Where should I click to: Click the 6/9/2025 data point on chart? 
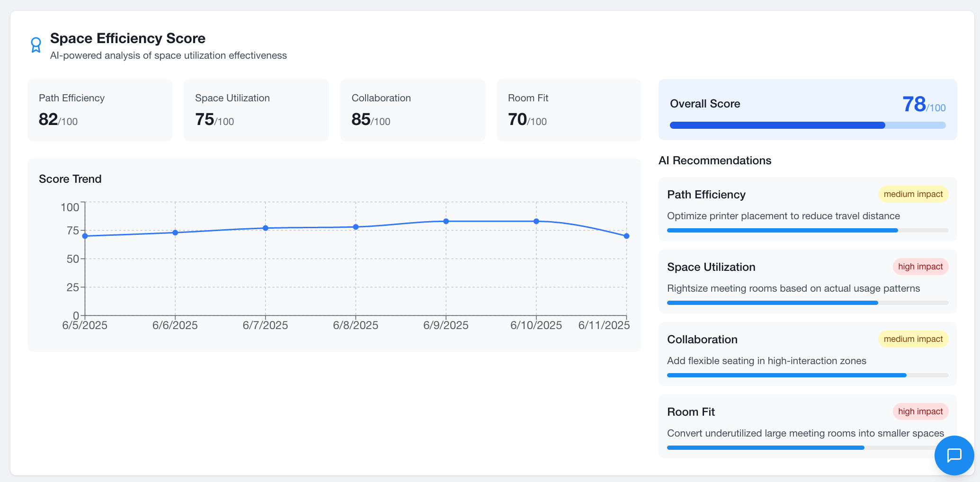click(x=446, y=221)
